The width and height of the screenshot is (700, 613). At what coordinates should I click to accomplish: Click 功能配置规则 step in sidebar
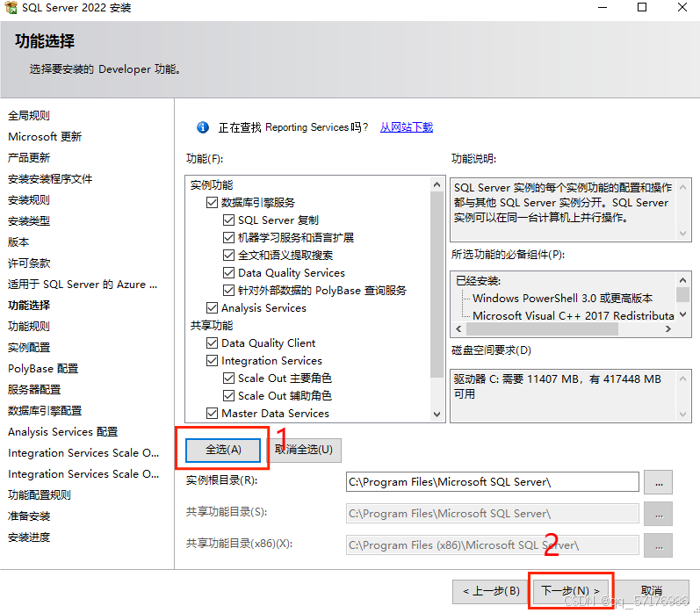(x=40, y=495)
